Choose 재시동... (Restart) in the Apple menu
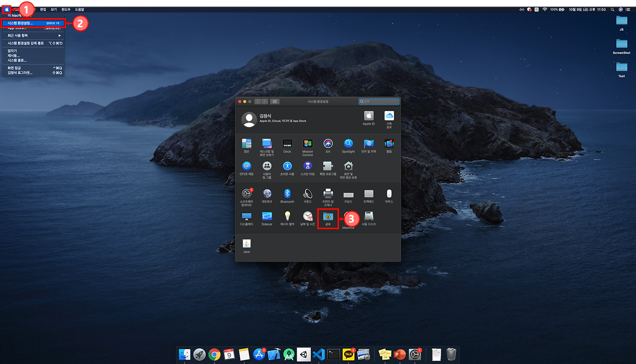This screenshot has width=636, height=364. (33, 56)
